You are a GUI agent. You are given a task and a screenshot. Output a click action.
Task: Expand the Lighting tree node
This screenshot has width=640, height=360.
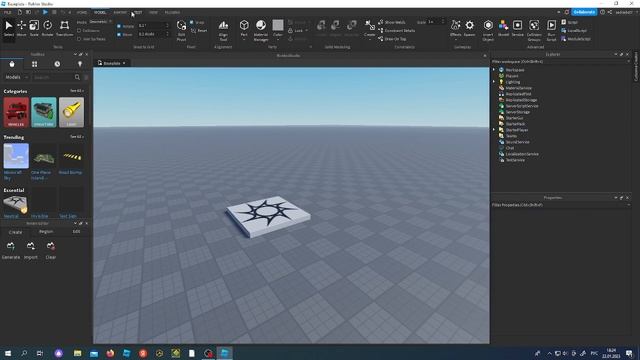pos(494,82)
